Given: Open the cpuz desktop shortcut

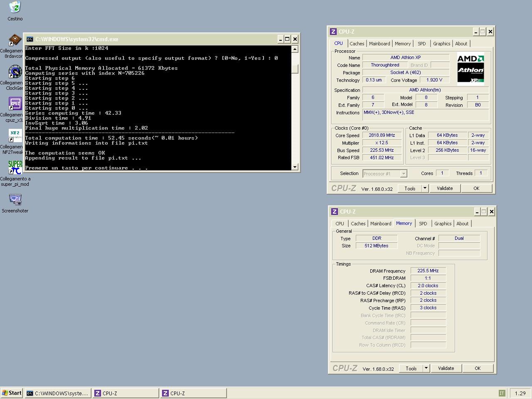Looking at the screenshot, I should pyautogui.click(x=15, y=103).
